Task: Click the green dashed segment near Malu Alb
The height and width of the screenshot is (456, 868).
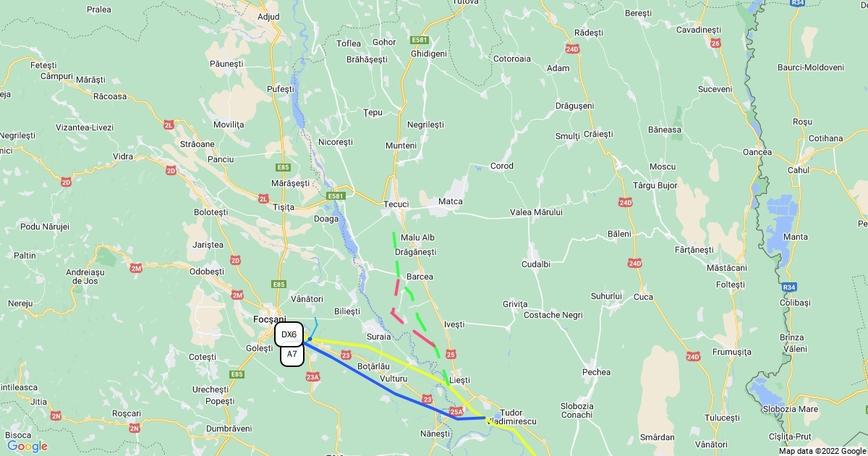Action: (x=395, y=242)
